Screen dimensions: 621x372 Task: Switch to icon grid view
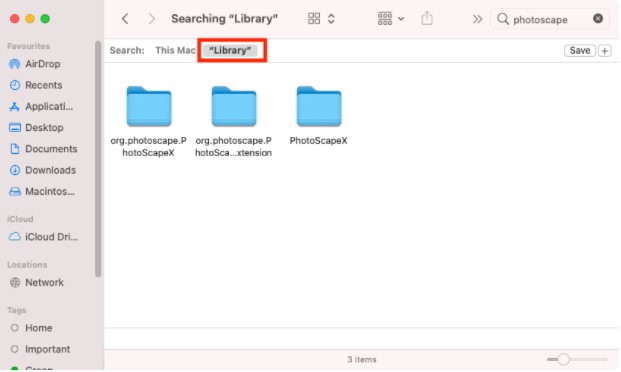314,18
